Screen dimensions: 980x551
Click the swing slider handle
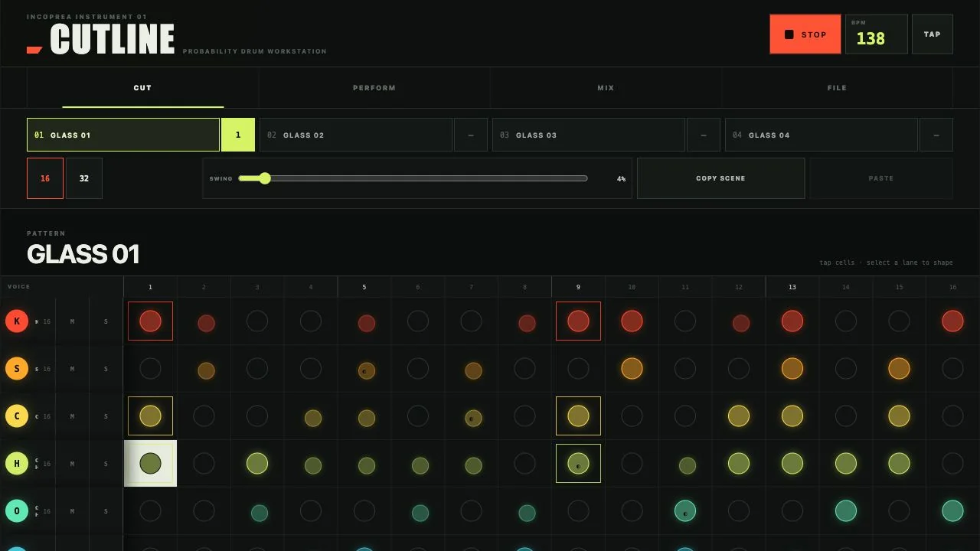click(265, 178)
